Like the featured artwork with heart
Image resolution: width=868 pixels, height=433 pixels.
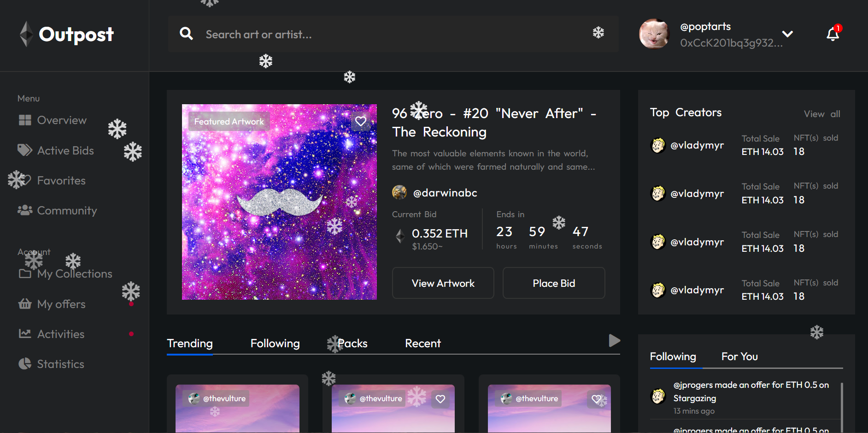[x=360, y=121]
